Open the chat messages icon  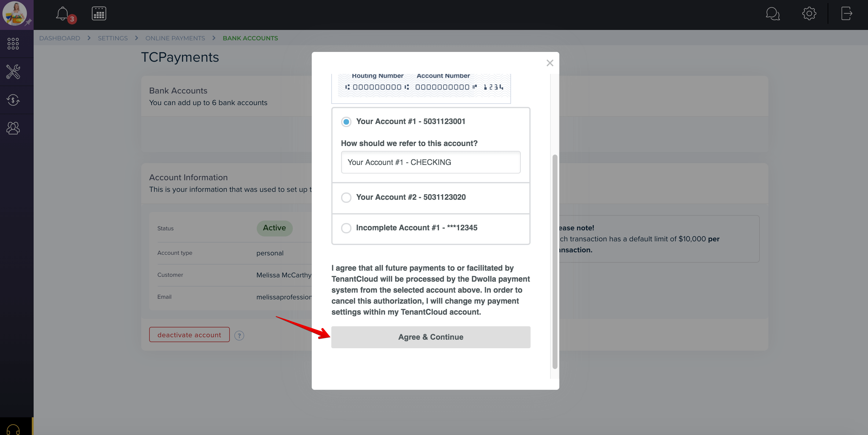[x=772, y=14]
